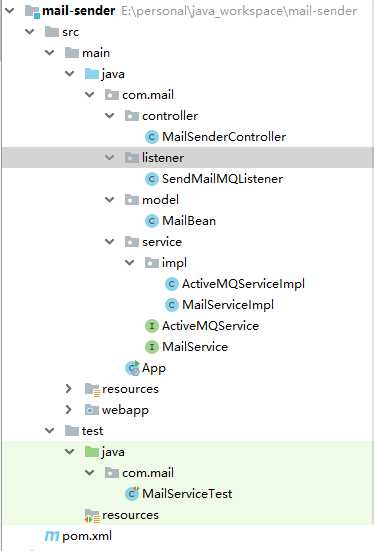
Task: Select the listener package row
Action: [188, 158]
